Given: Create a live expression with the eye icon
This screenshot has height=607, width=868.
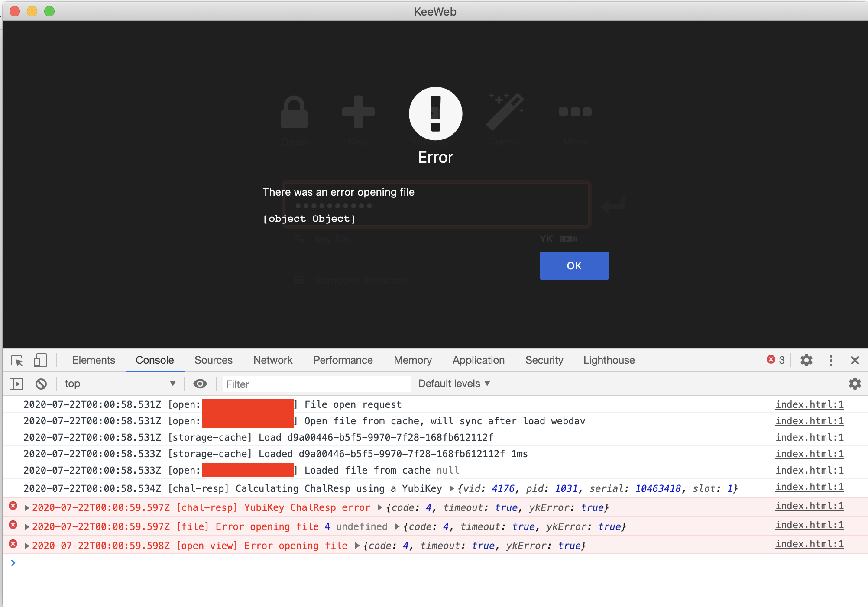Looking at the screenshot, I should pos(200,384).
